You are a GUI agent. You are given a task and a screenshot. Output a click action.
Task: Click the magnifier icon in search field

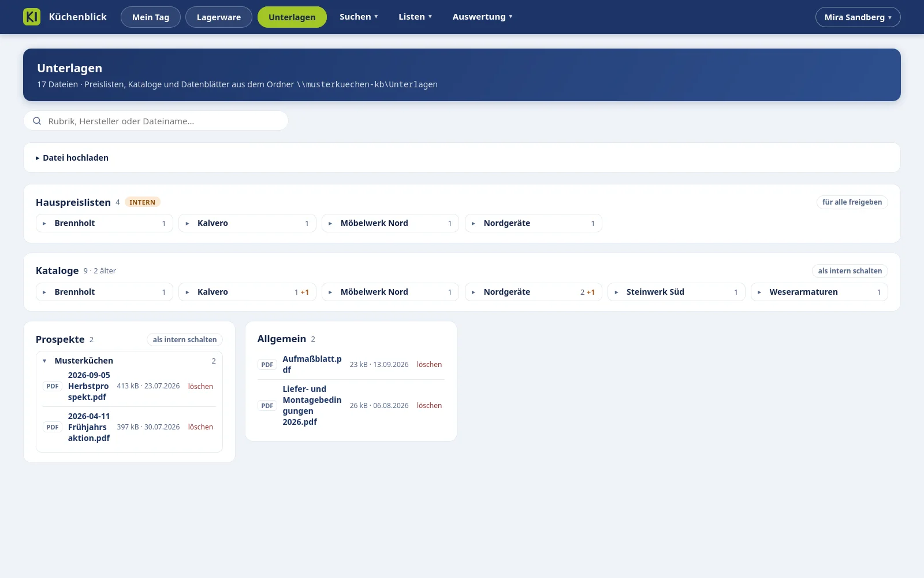click(37, 121)
